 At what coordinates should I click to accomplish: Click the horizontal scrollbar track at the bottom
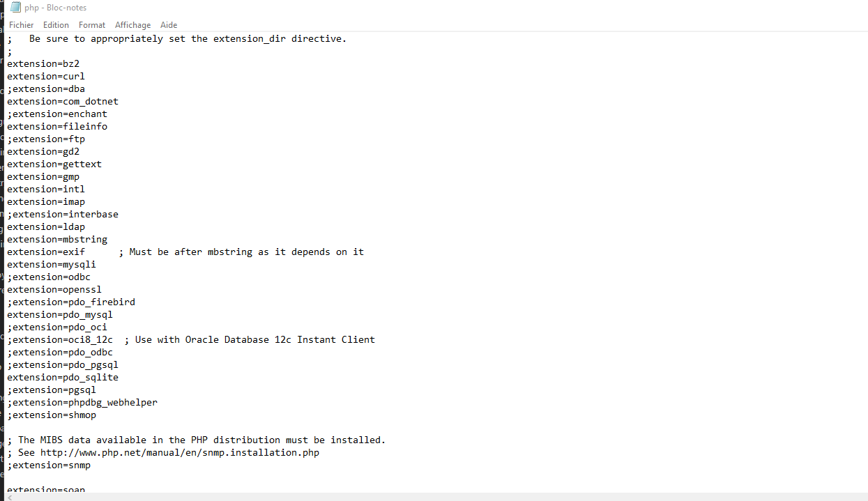point(439,497)
